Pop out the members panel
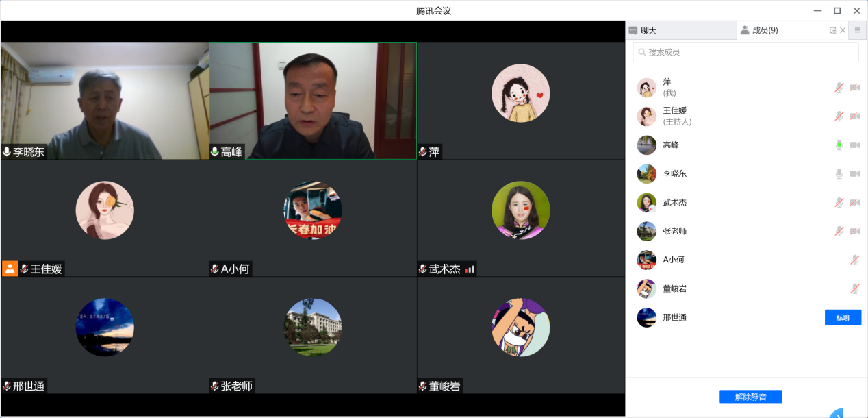868x418 pixels. (x=832, y=30)
